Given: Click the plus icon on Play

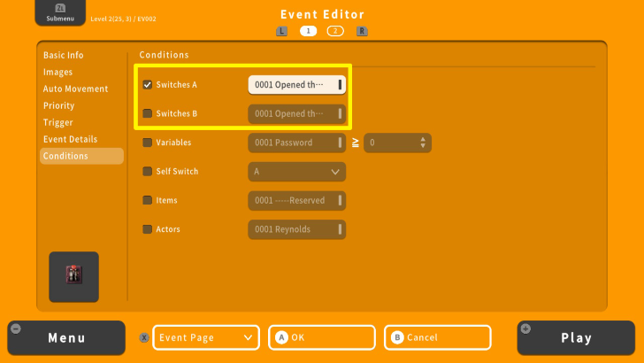Looking at the screenshot, I should [525, 328].
